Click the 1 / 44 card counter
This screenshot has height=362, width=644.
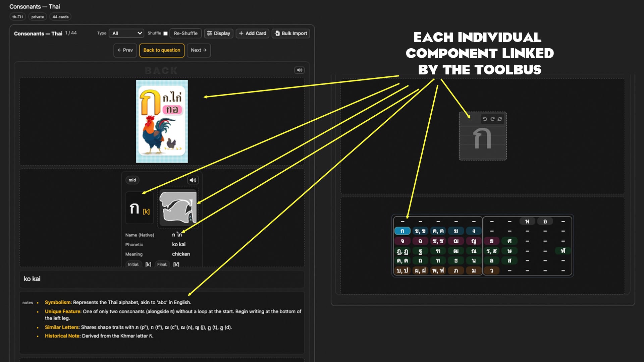click(x=71, y=33)
